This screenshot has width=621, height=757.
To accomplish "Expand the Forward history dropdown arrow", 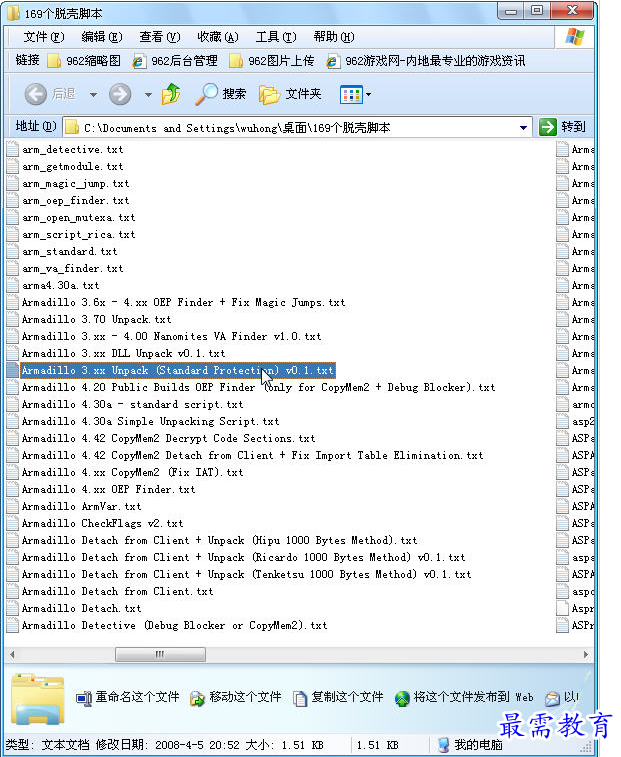I will [x=148, y=95].
